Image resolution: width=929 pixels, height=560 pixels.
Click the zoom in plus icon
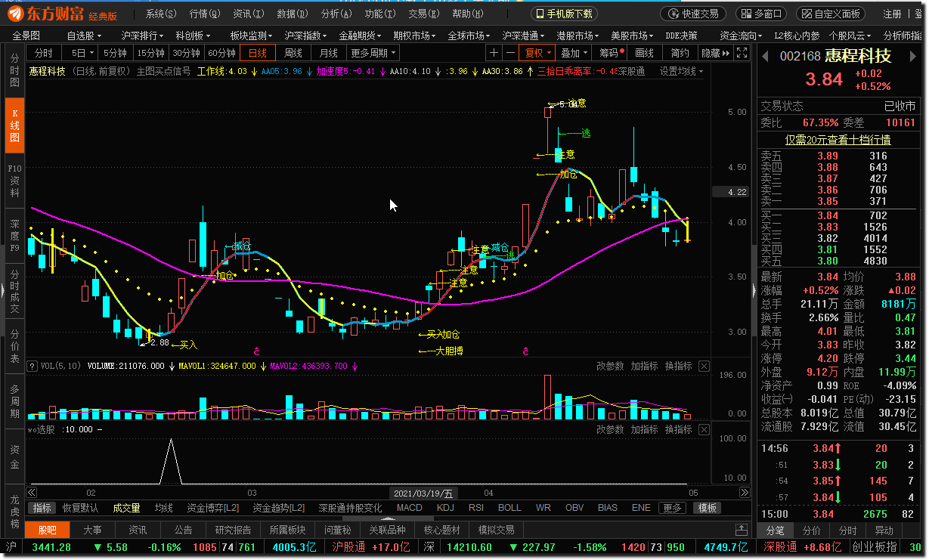coord(494,53)
